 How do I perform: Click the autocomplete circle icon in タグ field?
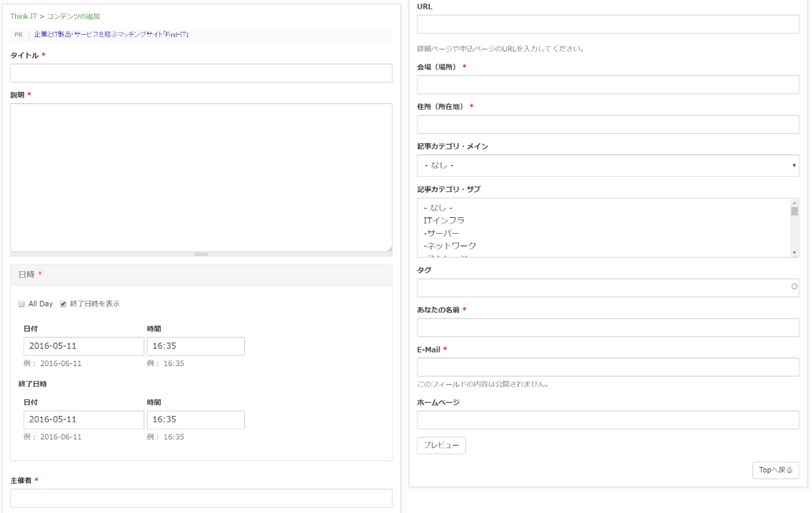(794, 287)
